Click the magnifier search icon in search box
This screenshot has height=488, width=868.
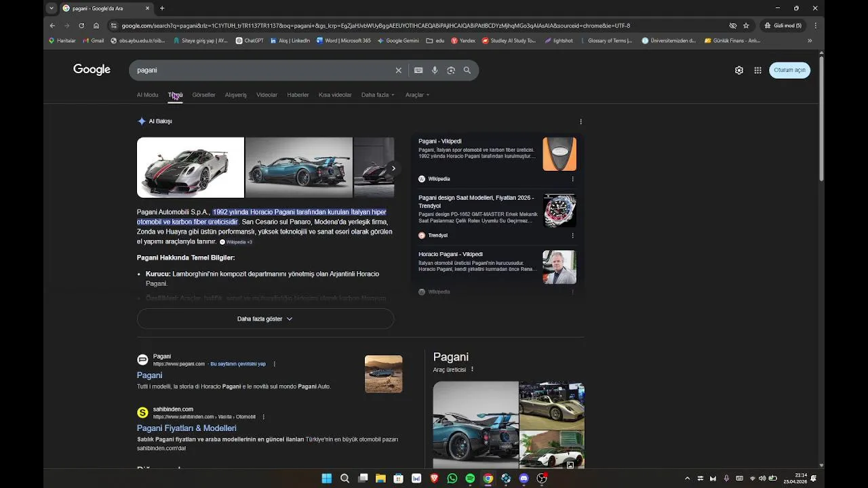(467, 70)
